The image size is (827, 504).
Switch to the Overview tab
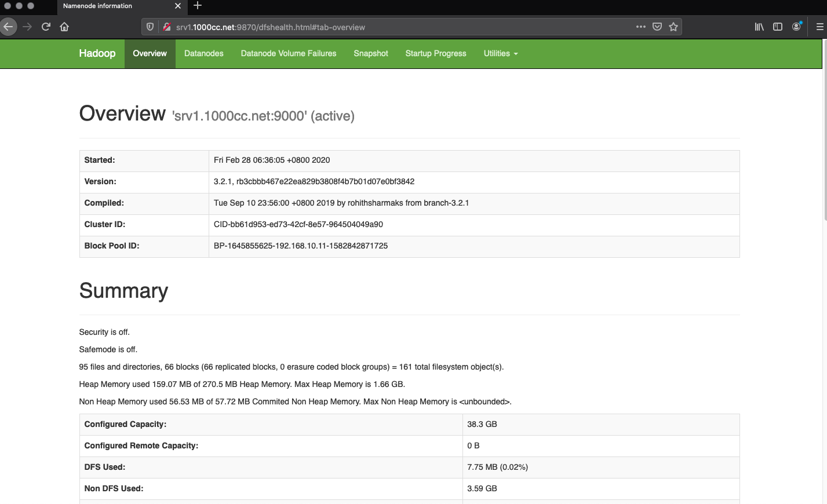(150, 53)
